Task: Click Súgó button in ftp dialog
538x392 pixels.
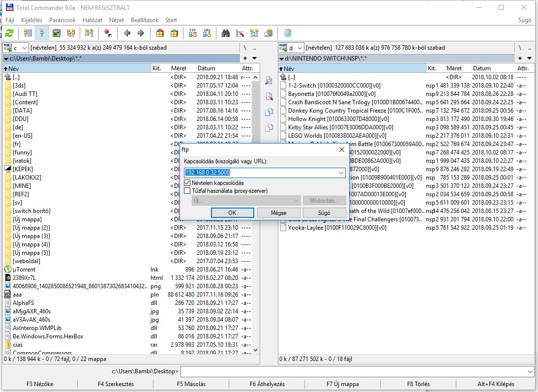Action: 324,213
